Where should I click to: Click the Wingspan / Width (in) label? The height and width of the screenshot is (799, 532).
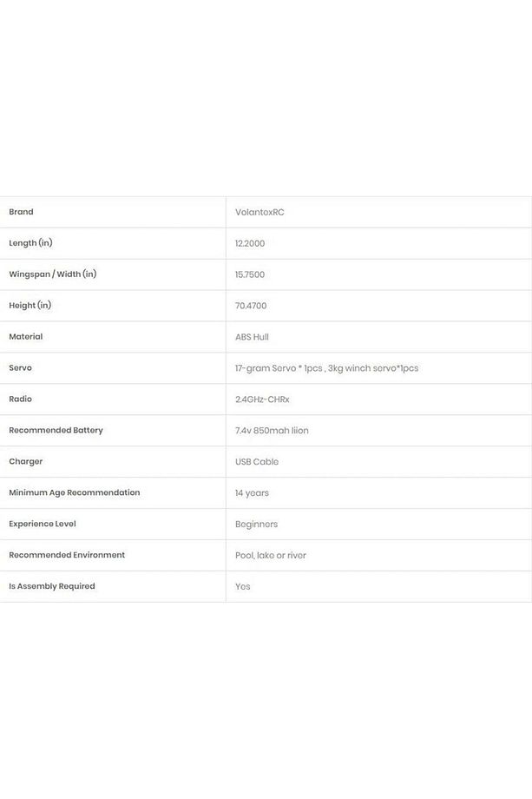(52, 274)
